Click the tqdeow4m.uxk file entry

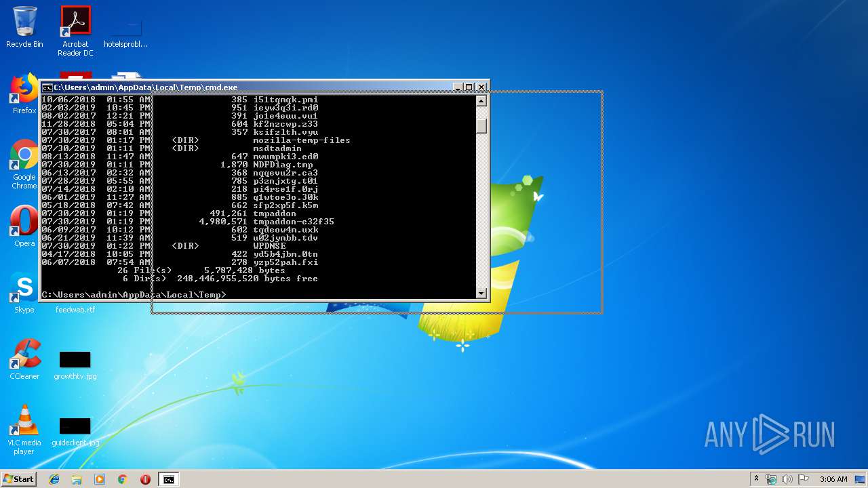point(285,230)
